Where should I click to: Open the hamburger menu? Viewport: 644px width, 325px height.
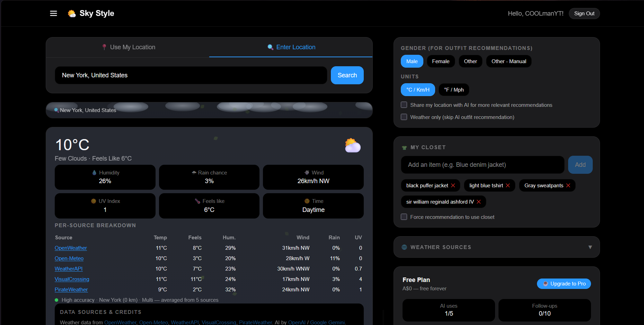(x=53, y=14)
